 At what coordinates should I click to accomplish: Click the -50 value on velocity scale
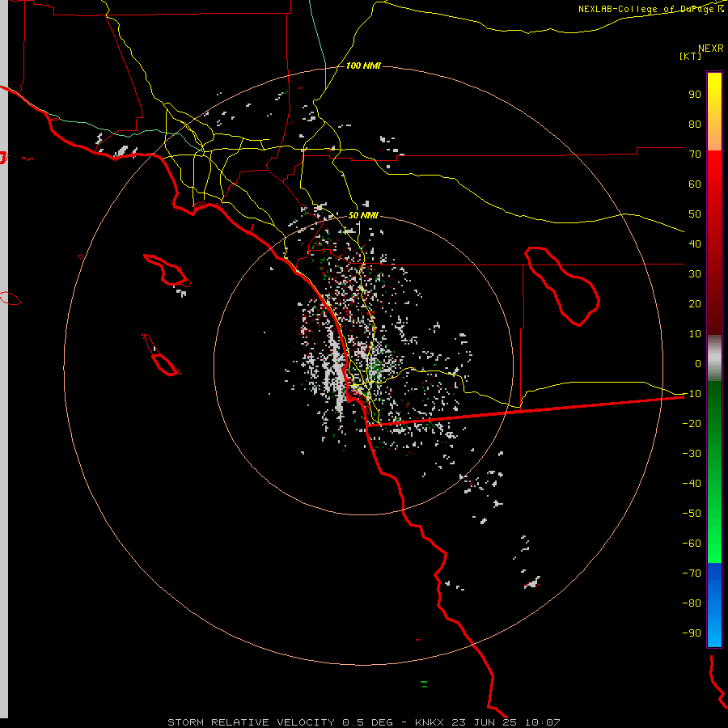coord(692,514)
